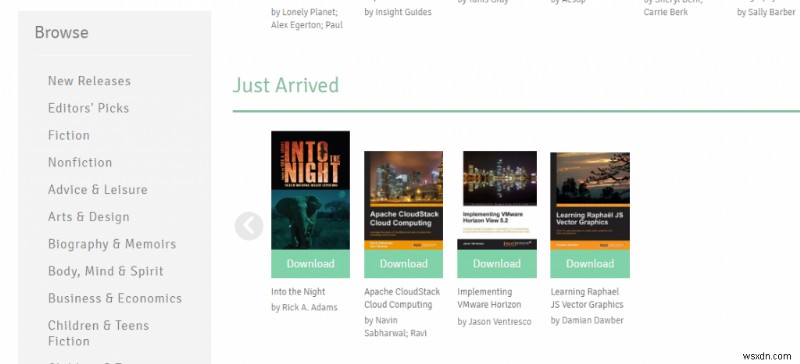The image size is (800, 364).
Task: Click author Sally Barber
Action: [766, 12]
